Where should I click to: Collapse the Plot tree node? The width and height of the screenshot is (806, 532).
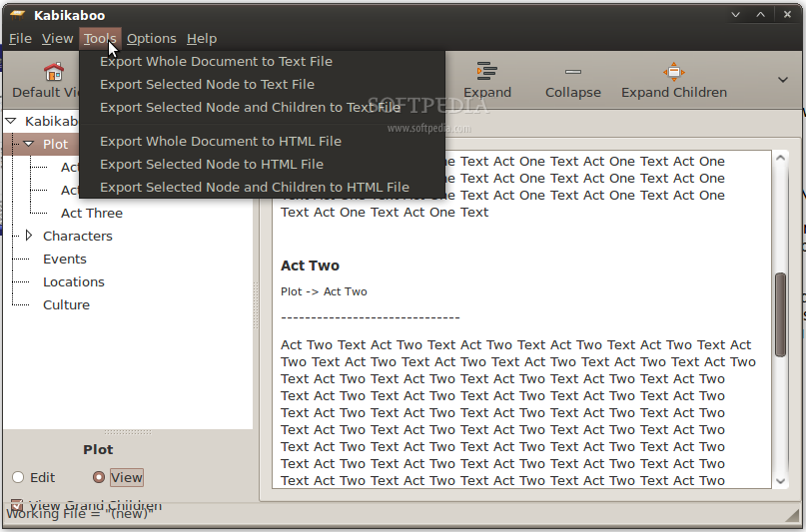[29, 144]
